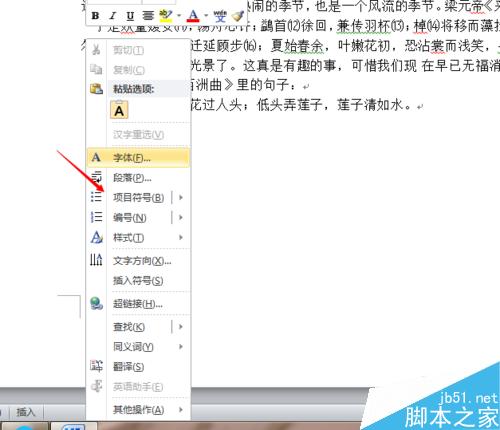Viewport: 500px width, 430px height.
Task: Open the 超链接(H) hyperlink dialog
Action: (x=138, y=304)
